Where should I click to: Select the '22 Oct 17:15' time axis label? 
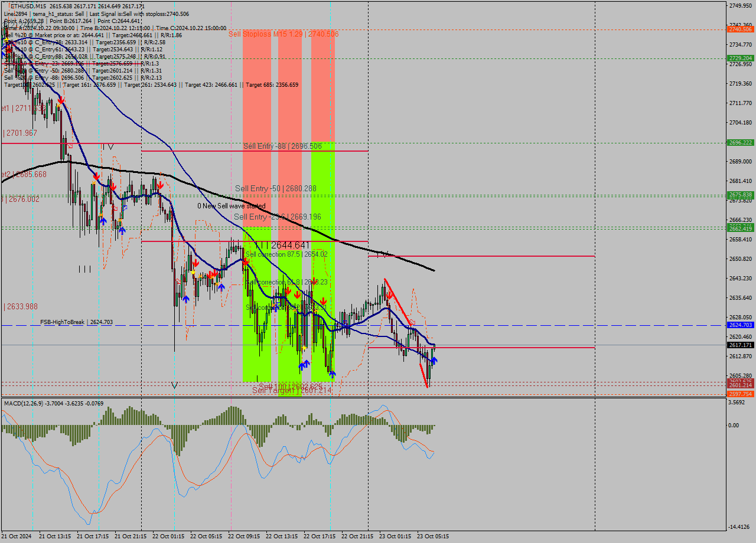point(320,537)
